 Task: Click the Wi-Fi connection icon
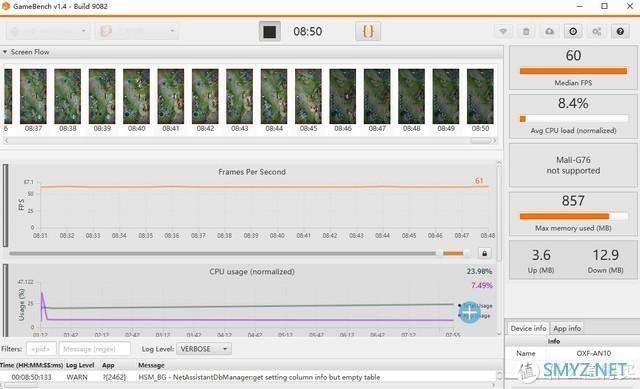503,31
